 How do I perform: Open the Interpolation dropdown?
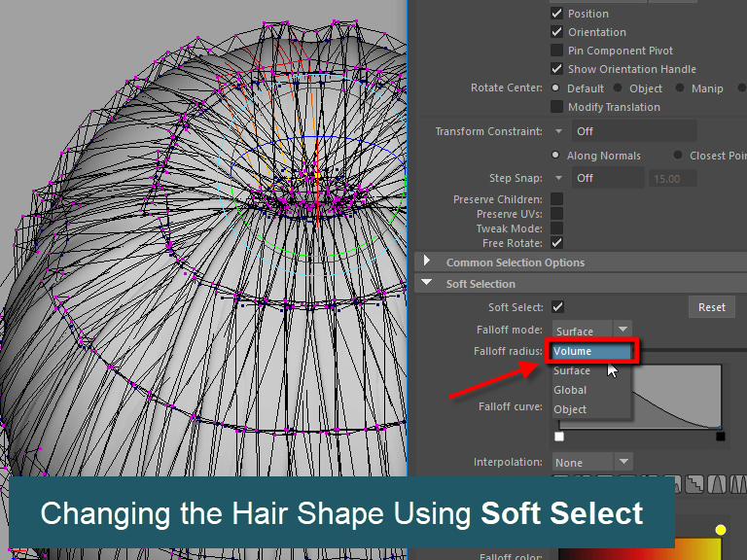tap(592, 463)
